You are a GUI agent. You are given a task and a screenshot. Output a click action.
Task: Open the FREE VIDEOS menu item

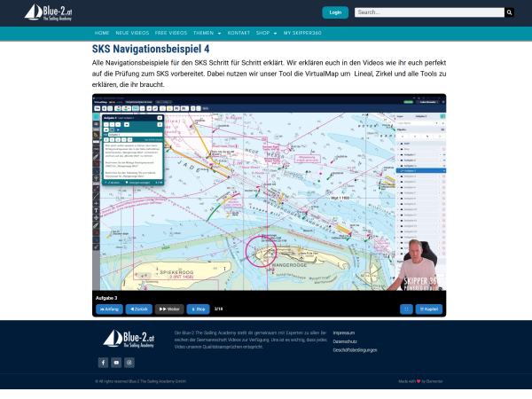coord(171,33)
